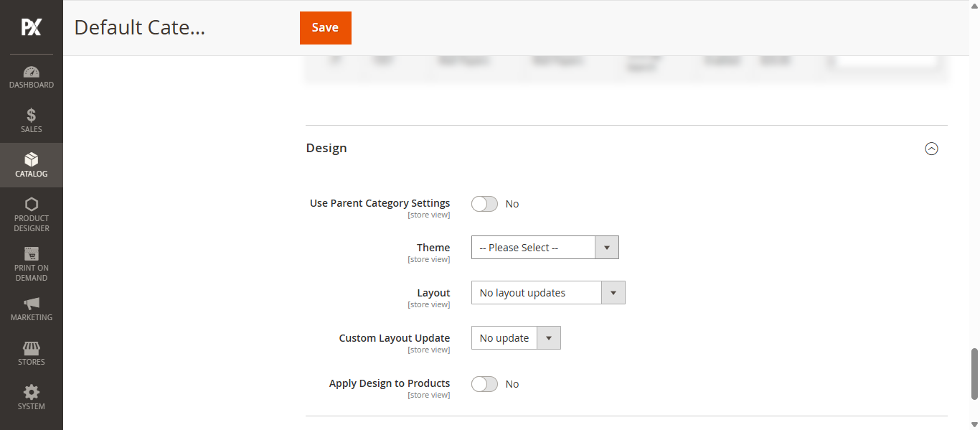Click the page vertical scrollbar thumb

(974, 374)
